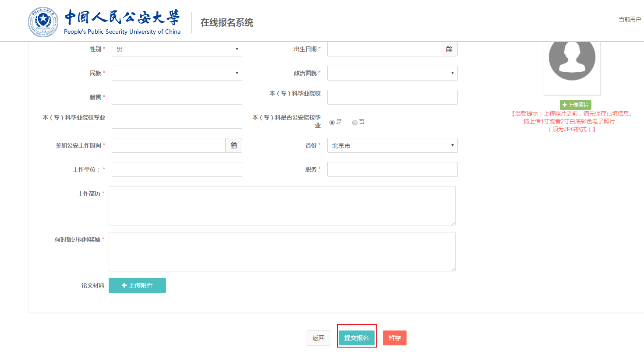The width and height of the screenshot is (644, 355).
Task: Click the 返回 back button
Action: tap(318, 338)
